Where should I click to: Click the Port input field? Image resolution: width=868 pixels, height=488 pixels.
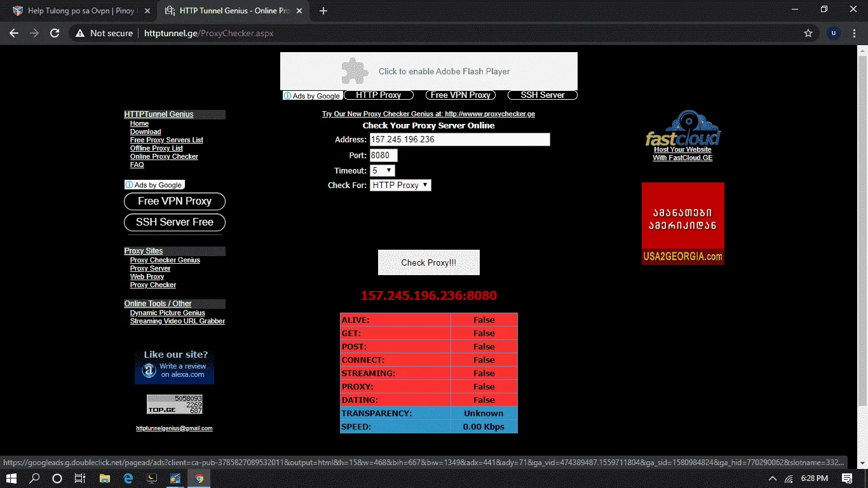point(384,155)
